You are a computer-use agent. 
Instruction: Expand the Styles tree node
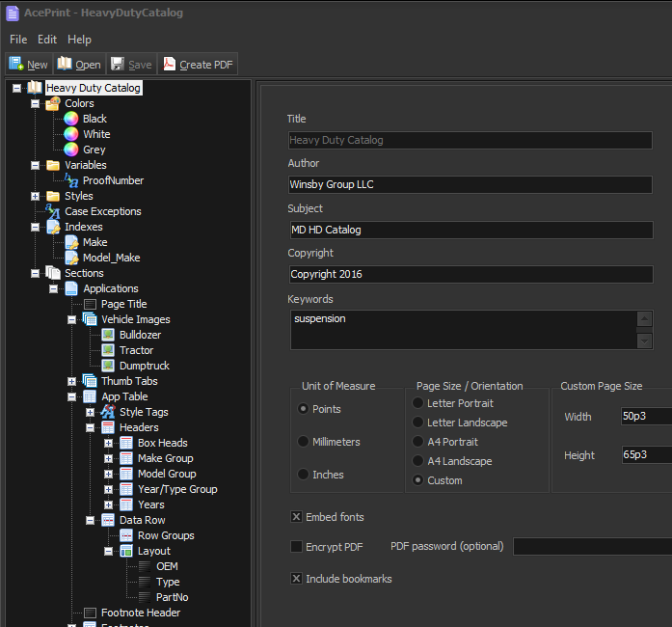coord(36,196)
